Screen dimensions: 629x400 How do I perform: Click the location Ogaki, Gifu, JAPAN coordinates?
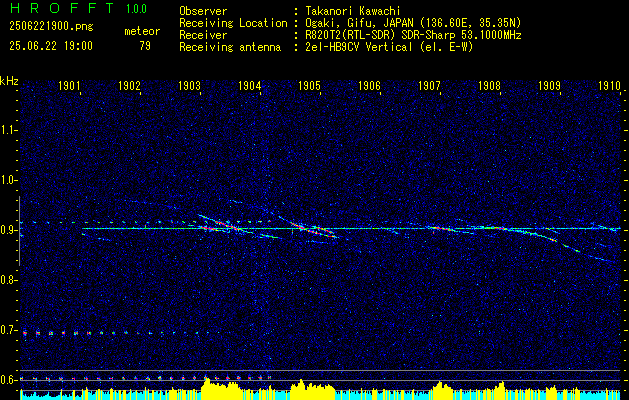[414, 23]
